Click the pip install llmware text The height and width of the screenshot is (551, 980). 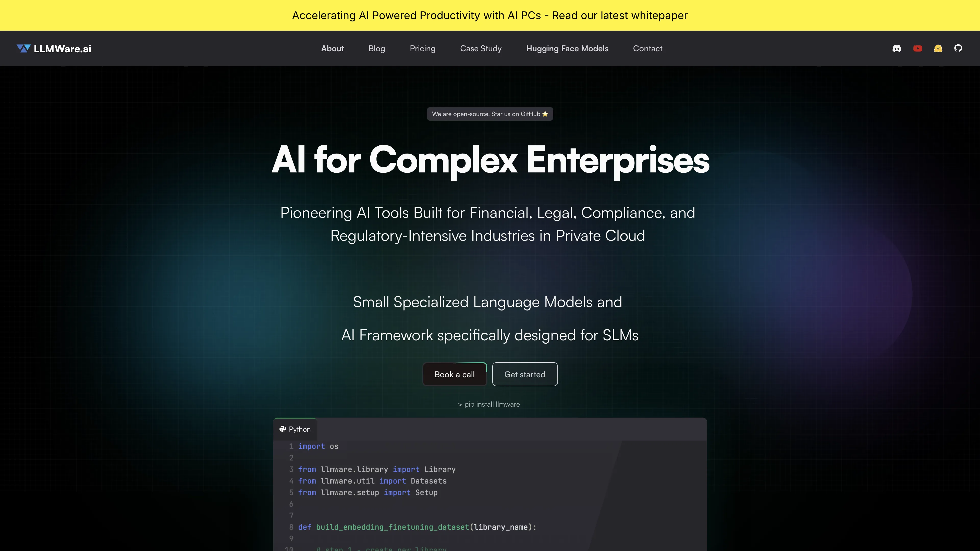[489, 404]
